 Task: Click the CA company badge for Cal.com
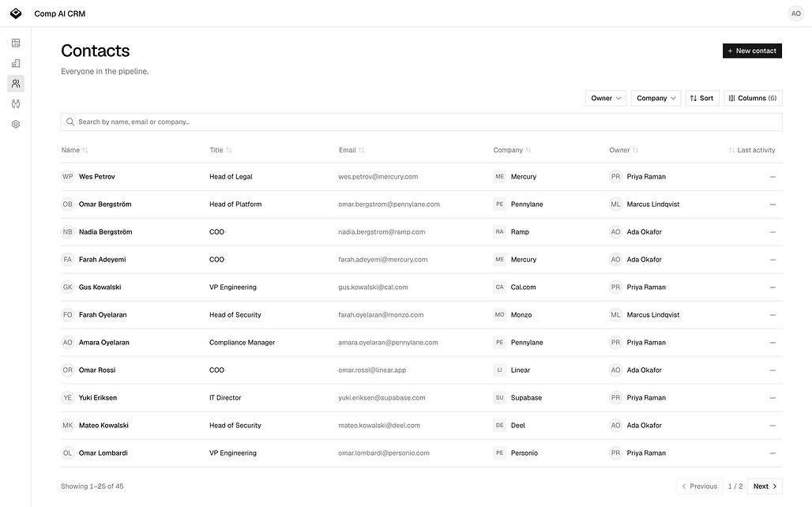pos(499,287)
